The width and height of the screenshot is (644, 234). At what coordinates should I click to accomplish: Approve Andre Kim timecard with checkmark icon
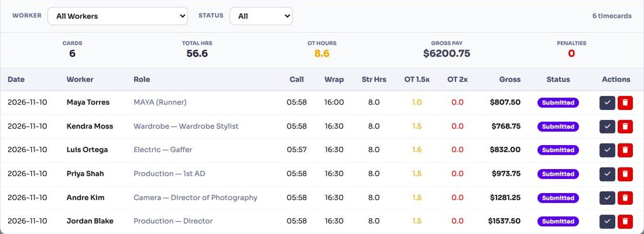tap(607, 198)
